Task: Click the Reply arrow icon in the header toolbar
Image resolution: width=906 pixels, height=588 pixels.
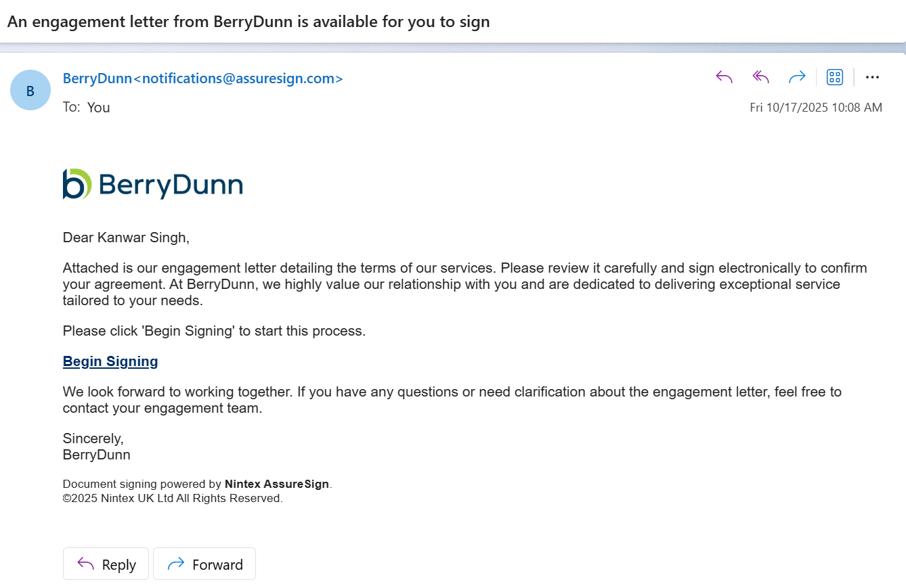Action: pos(724,77)
